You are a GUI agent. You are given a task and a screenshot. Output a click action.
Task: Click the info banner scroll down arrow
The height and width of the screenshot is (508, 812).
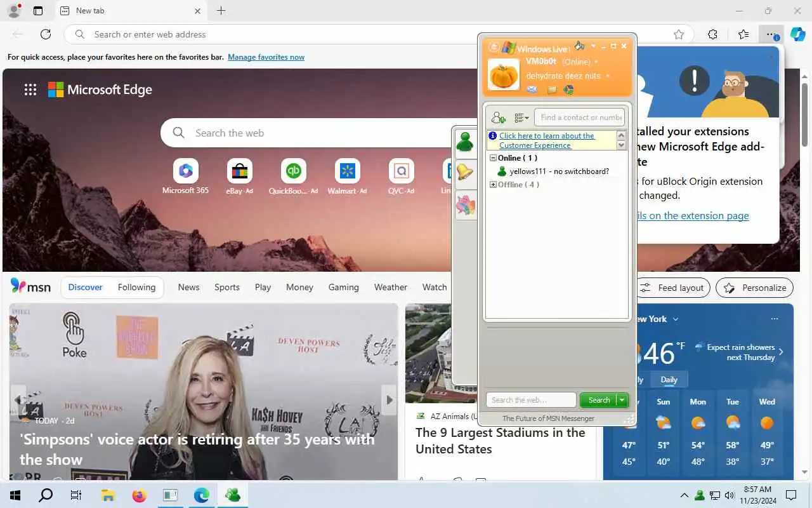pyautogui.click(x=622, y=145)
